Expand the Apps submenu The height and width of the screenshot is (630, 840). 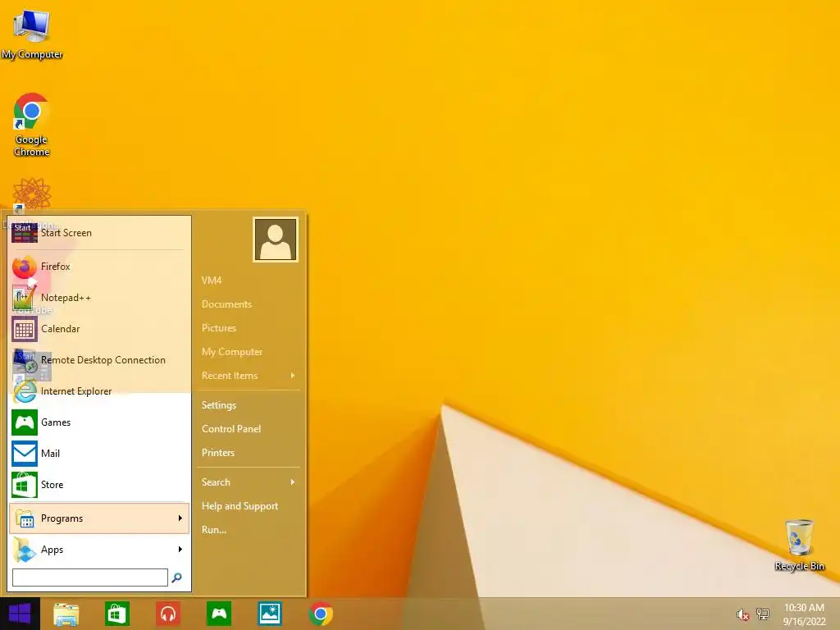[99, 549]
